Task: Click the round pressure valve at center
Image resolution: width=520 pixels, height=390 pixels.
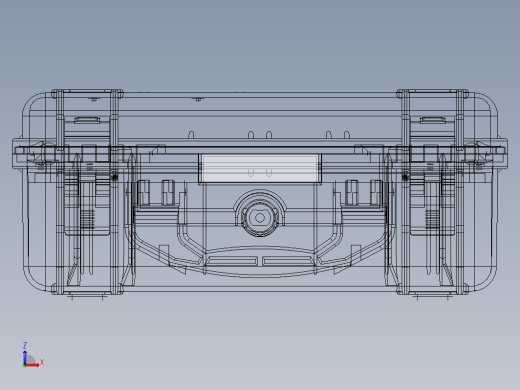Action: pyautogui.click(x=260, y=218)
